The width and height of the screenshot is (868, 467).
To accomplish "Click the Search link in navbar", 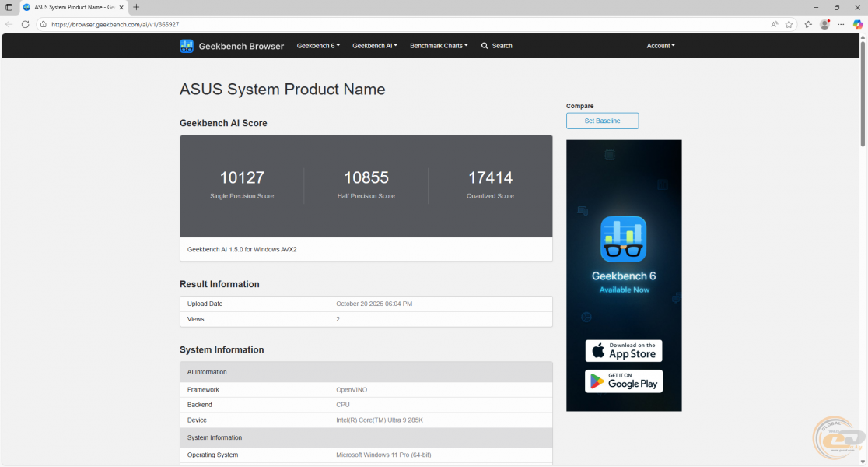I will coord(497,46).
